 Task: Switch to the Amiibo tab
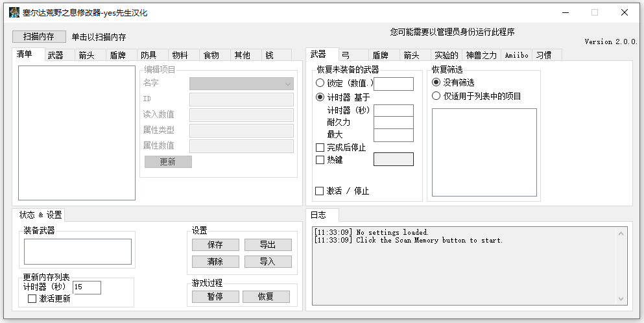(x=517, y=55)
